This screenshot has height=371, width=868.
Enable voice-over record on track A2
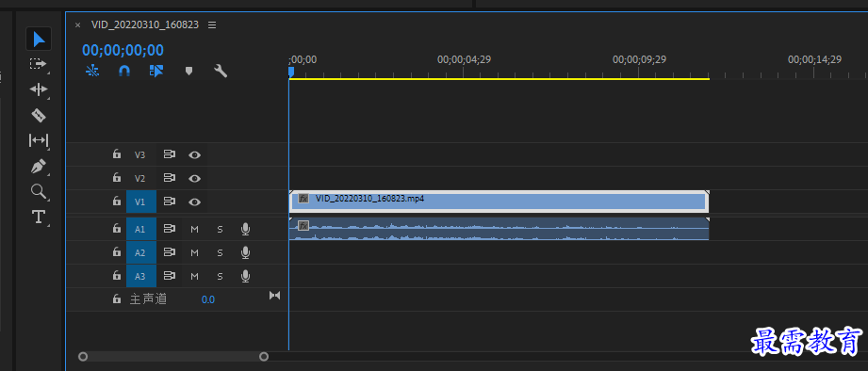[x=245, y=252]
